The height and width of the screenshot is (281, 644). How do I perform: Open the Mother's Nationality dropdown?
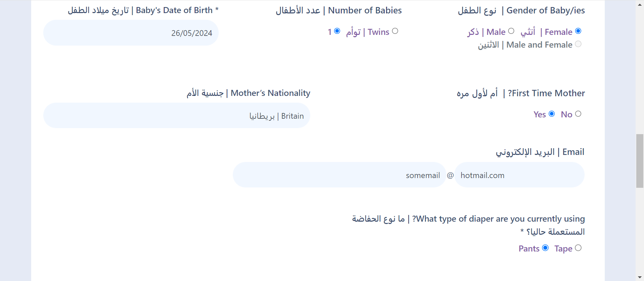point(176,116)
